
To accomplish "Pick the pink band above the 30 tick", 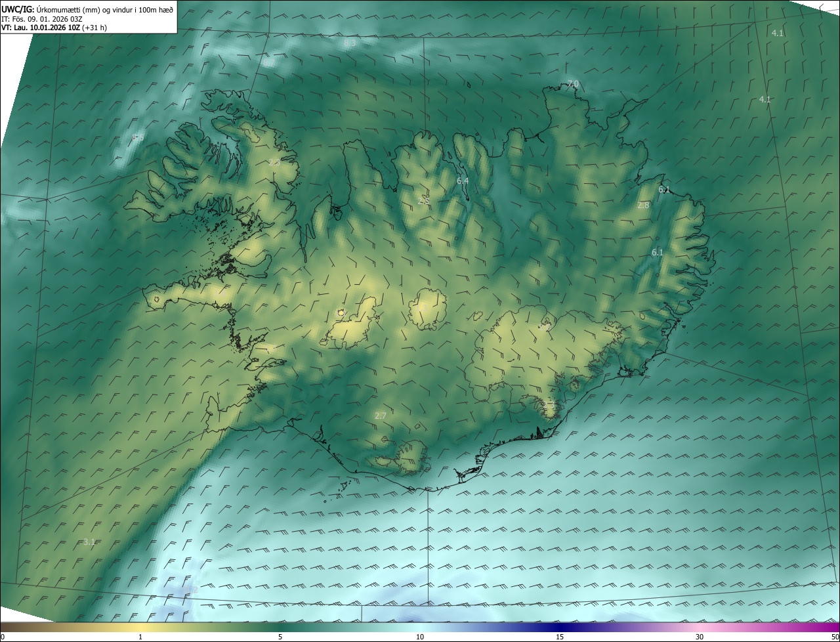I will [x=700, y=627].
